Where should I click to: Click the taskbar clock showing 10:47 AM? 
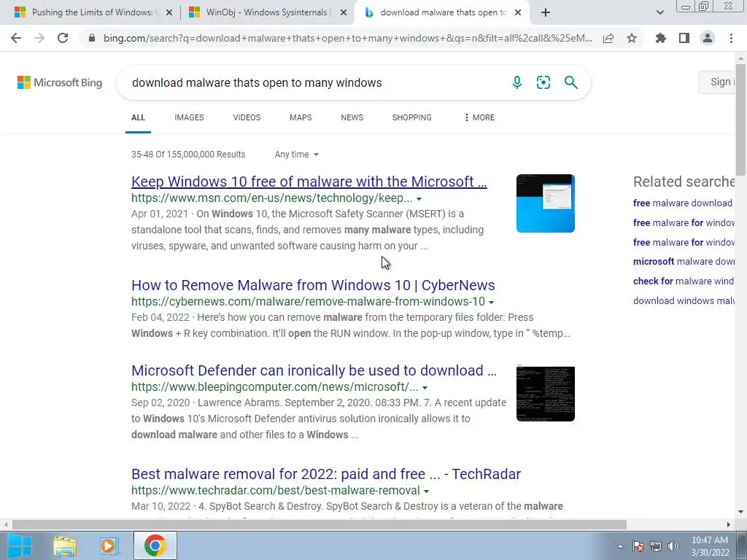click(x=710, y=546)
